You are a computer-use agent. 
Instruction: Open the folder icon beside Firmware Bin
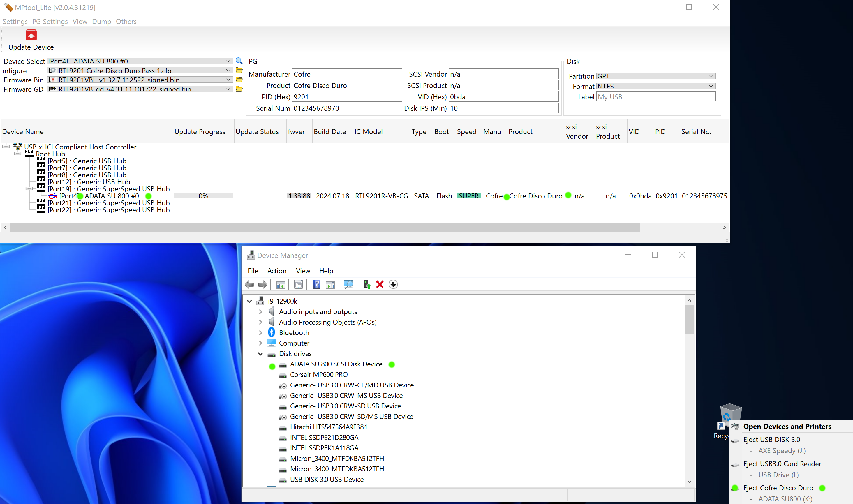[x=239, y=80]
